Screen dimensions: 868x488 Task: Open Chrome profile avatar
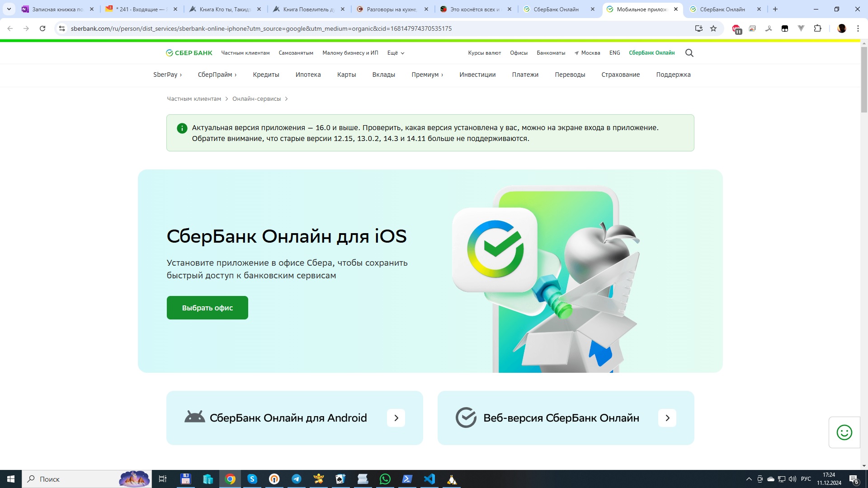(841, 28)
